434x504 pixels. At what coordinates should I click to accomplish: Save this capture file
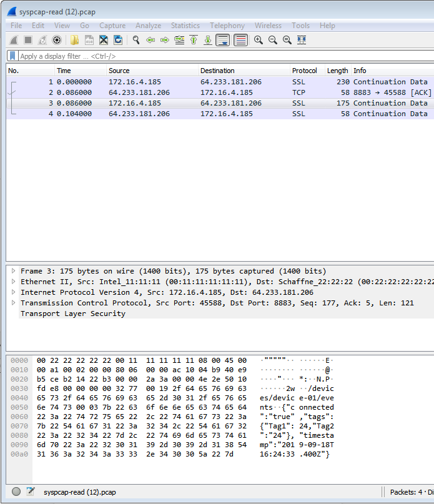coord(89,40)
